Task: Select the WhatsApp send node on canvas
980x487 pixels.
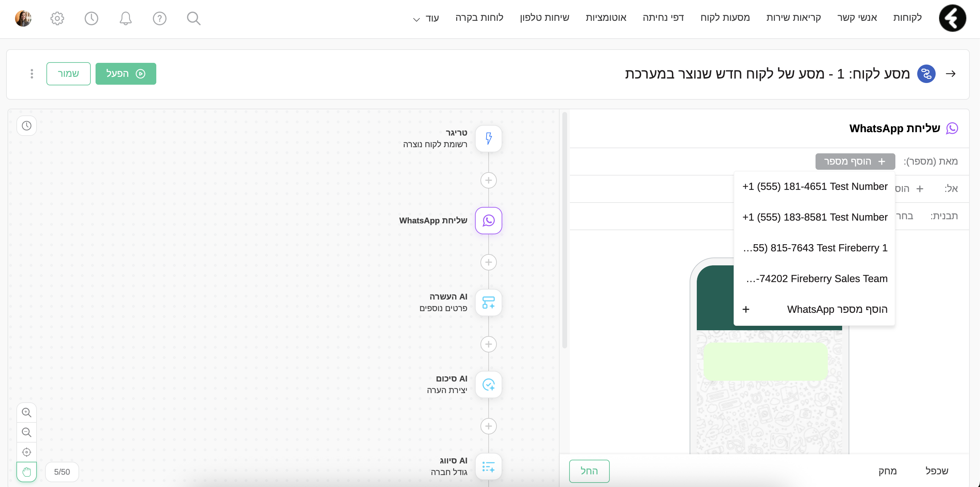Action: 489,221
